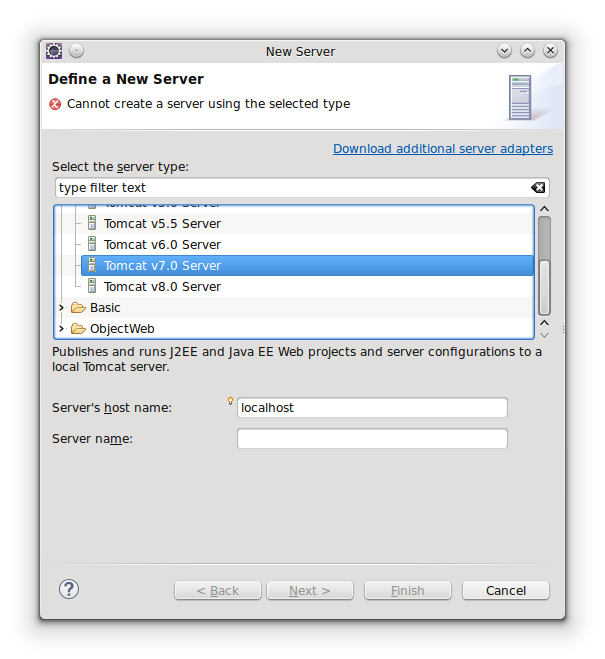The height and width of the screenshot is (659, 605).
Task: Click the ObjectWeb folder icon
Action: point(78,329)
